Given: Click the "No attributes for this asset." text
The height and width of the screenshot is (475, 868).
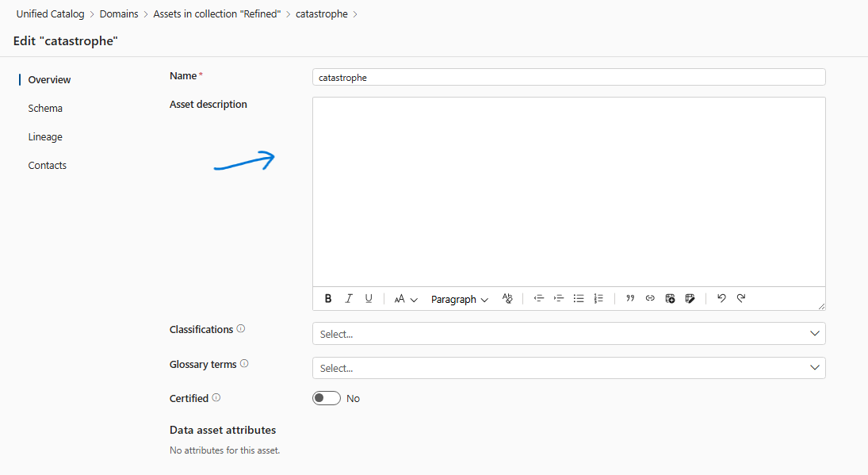Looking at the screenshot, I should pyautogui.click(x=225, y=450).
